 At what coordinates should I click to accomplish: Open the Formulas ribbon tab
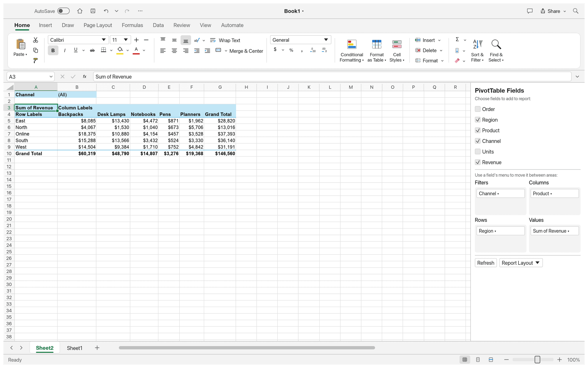132,25
